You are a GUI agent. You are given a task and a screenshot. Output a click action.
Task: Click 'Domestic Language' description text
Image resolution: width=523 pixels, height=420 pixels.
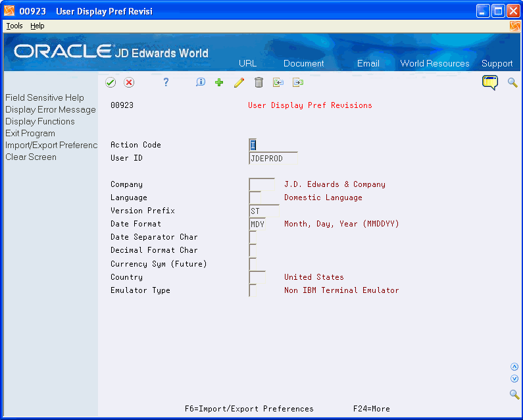323,197
